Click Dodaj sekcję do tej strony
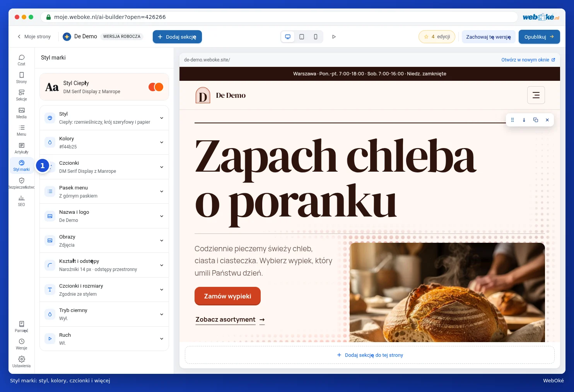This screenshot has height=392, width=574. (370, 355)
